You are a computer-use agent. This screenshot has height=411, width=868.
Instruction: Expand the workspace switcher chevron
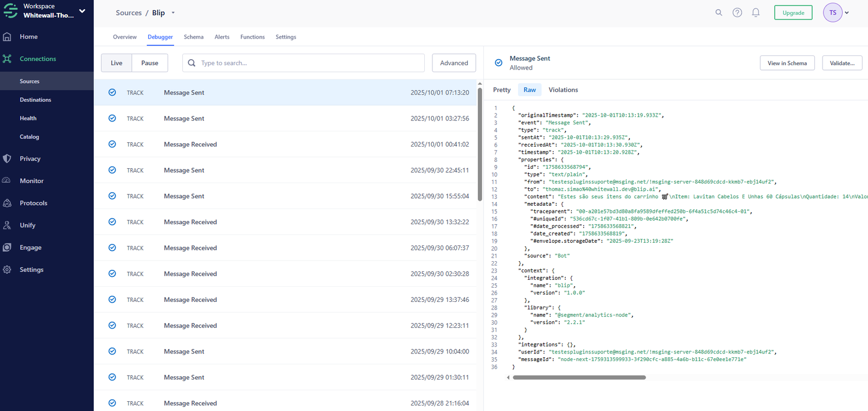pyautogui.click(x=82, y=11)
